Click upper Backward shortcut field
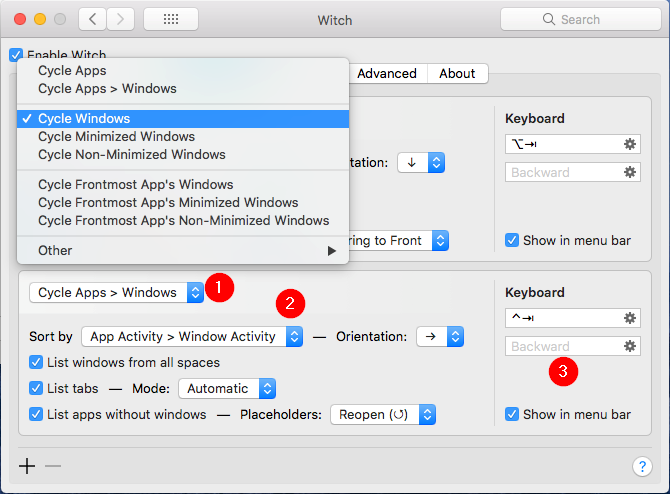This screenshot has height=494, width=670. click(573, 172)
